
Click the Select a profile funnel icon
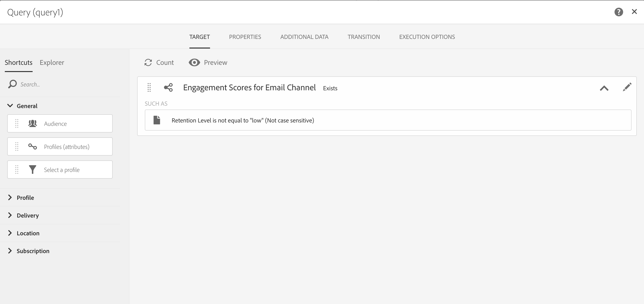(33, 170)
